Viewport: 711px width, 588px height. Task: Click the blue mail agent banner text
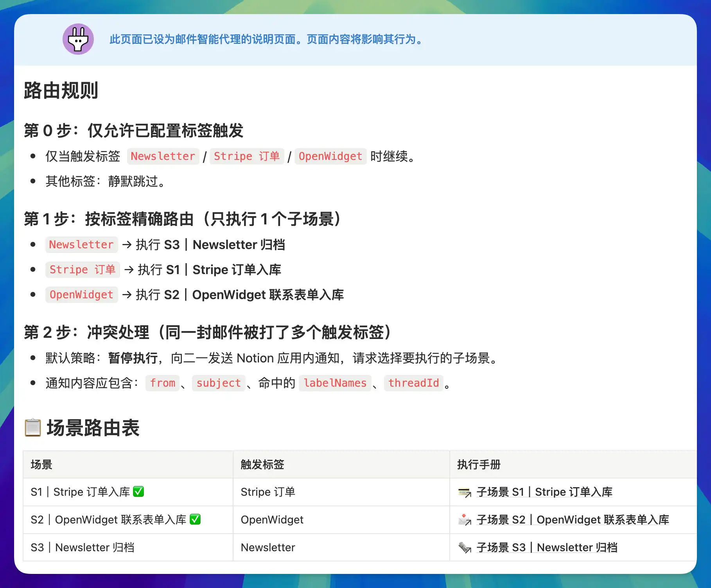click(266, 39)
